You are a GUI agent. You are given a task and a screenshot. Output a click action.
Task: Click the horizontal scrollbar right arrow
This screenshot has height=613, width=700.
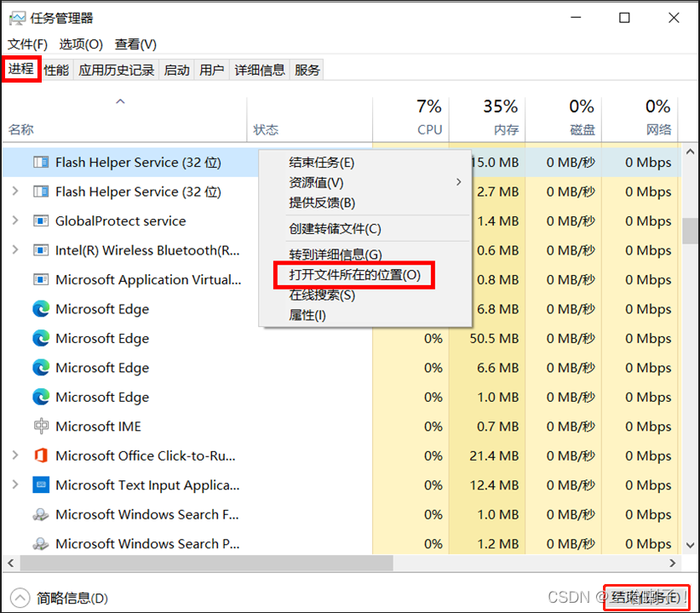672,563
